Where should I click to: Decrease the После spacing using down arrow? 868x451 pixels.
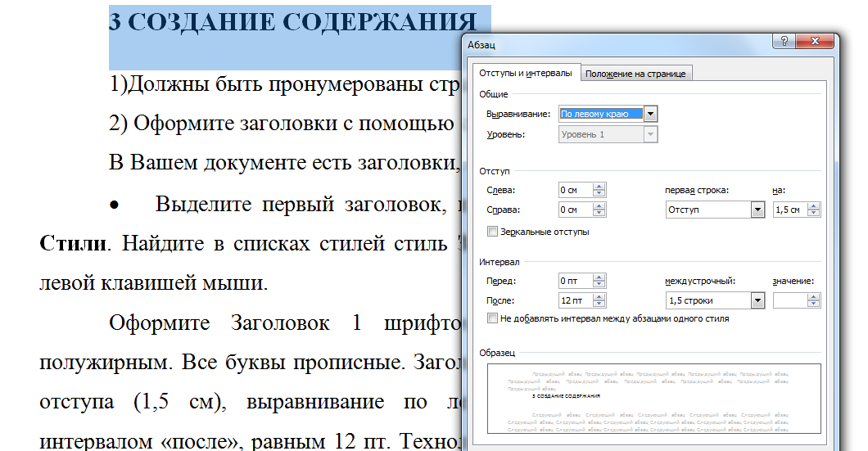pyautogui.click(x=600, y=304)
